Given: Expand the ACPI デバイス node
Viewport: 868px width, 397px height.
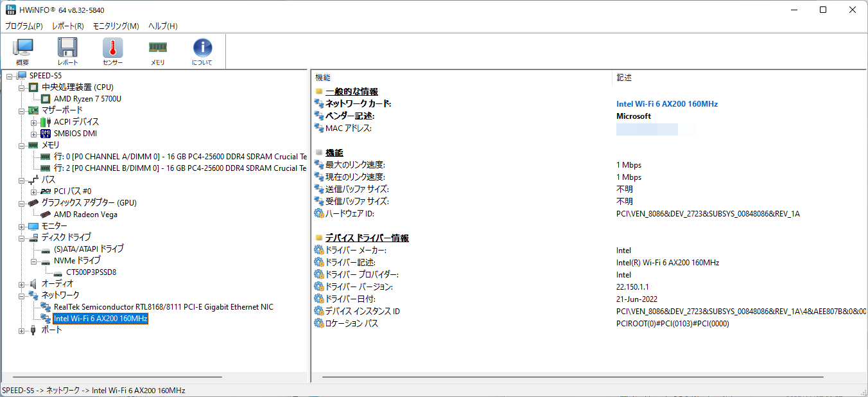Looking at the screenshot, I should 34,122.
